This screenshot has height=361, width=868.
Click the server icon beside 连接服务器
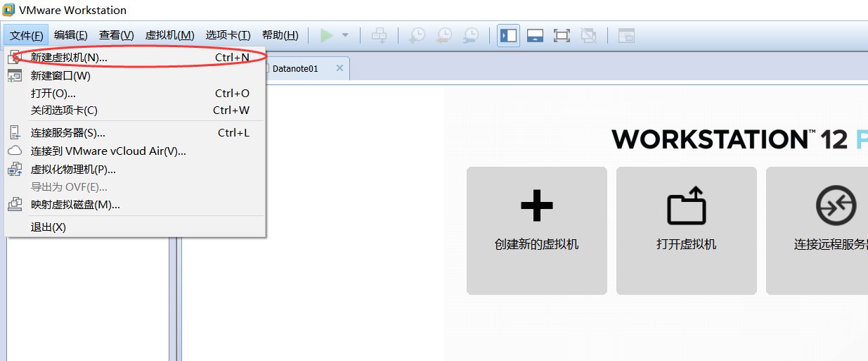click(x=15, y=132)
